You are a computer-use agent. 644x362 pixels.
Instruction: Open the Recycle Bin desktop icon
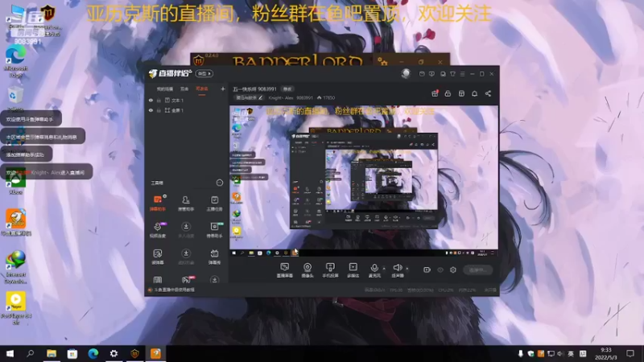click(x=15, y=98)
